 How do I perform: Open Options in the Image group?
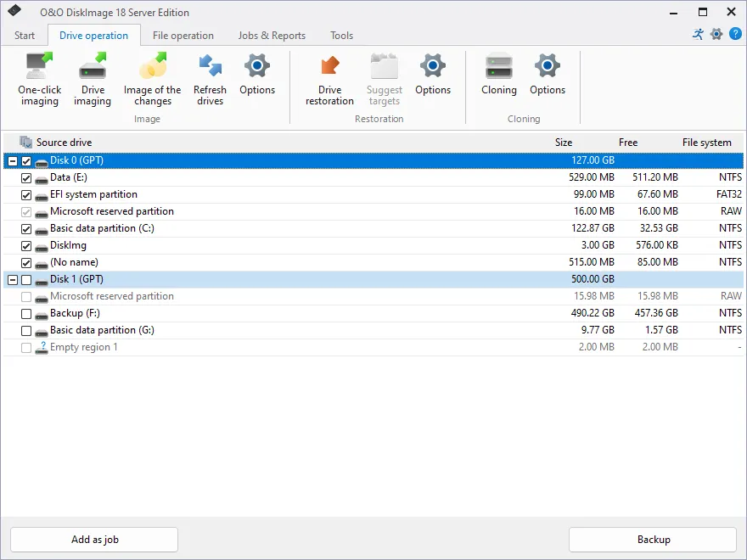(x=257, y=75)
